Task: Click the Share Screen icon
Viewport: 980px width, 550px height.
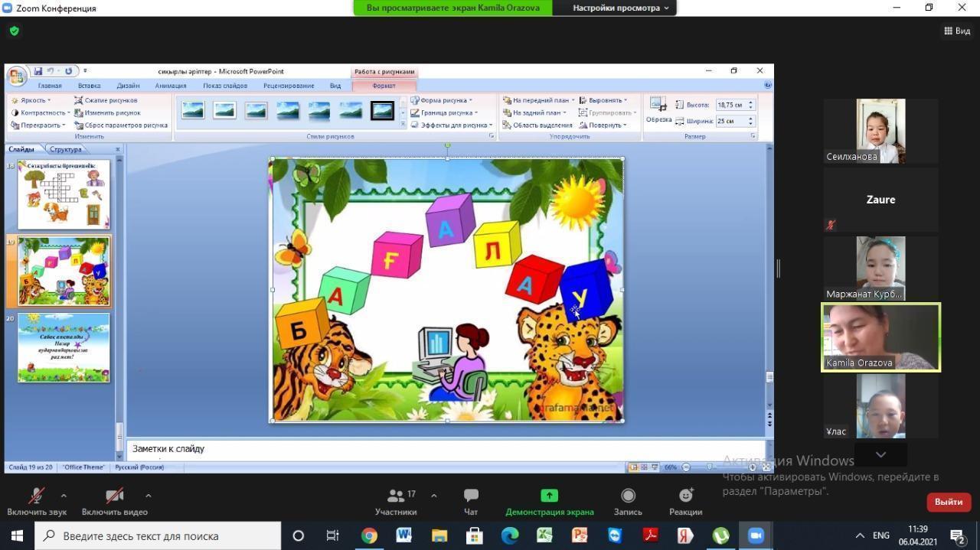Action: click(549, 496)
